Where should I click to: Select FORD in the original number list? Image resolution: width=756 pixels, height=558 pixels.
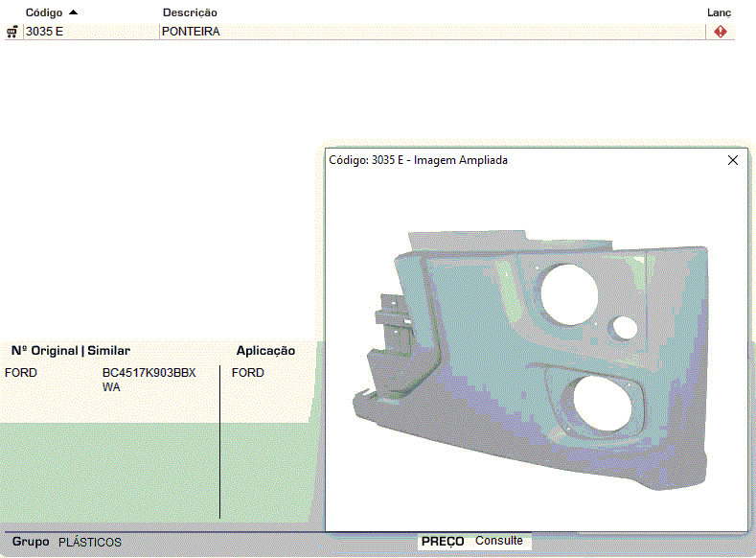[x=21, y=373]
